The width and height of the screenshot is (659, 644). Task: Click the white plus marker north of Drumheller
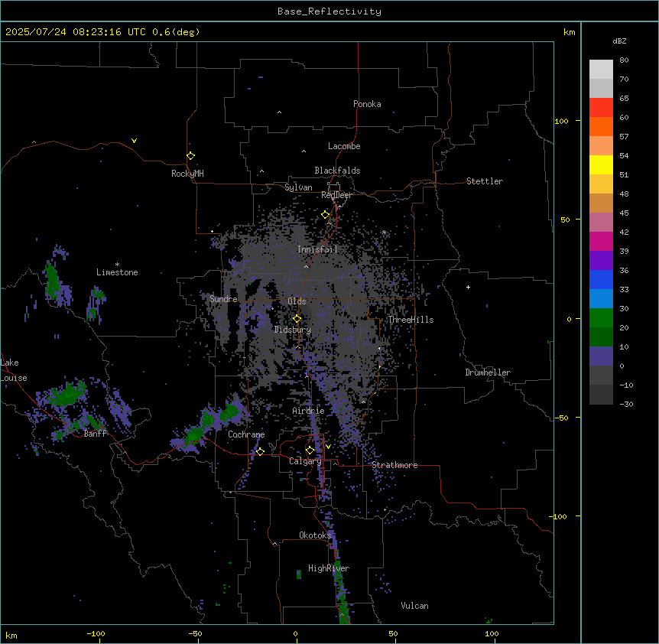[x=468, y=287]
